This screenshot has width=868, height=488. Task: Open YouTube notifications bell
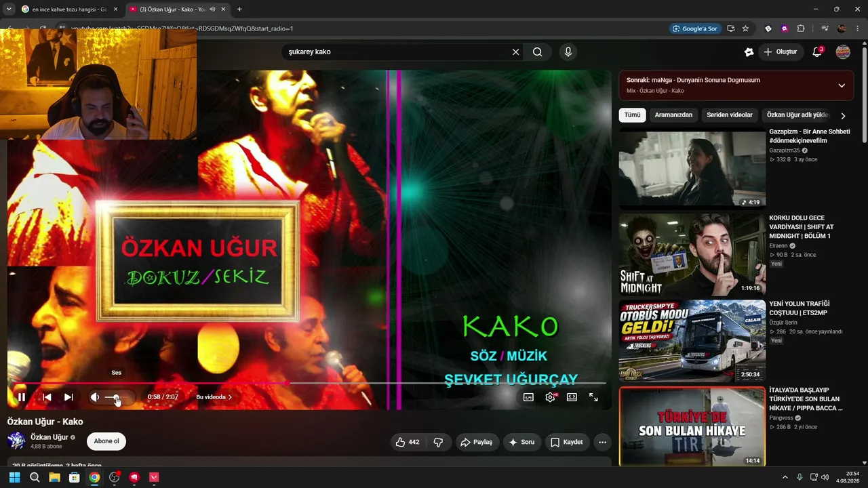coord(817,52)
